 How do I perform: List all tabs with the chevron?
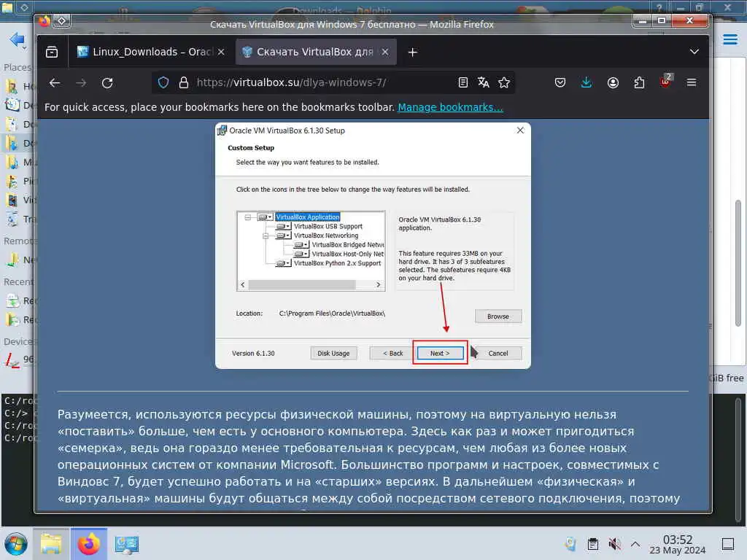coord(694,52)
